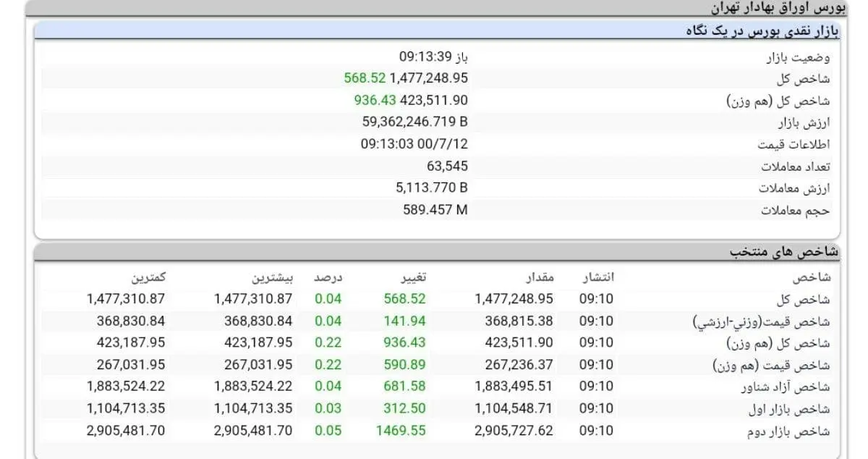The image size is (868, 459).
Task: Click 'شاخص کل (هم وزن)' label in the overview panel
Action: pyautogui.click(x=778, y=101)
